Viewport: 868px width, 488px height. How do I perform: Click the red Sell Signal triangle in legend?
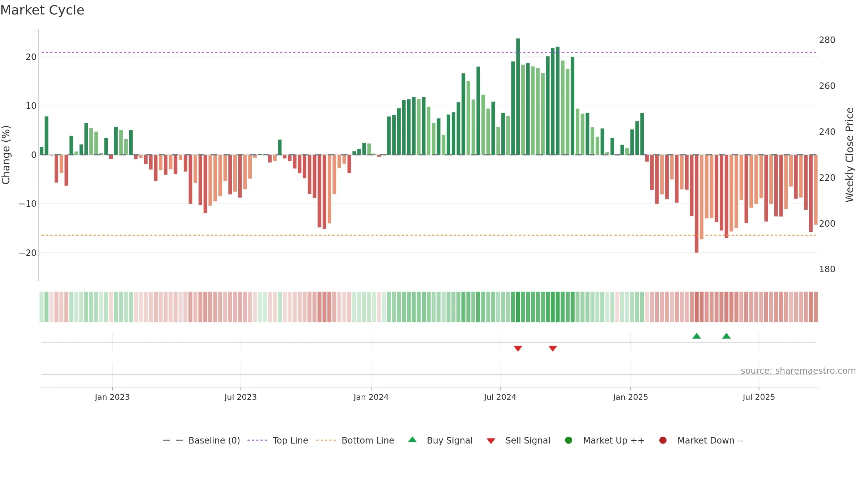(x=491, y=441)
